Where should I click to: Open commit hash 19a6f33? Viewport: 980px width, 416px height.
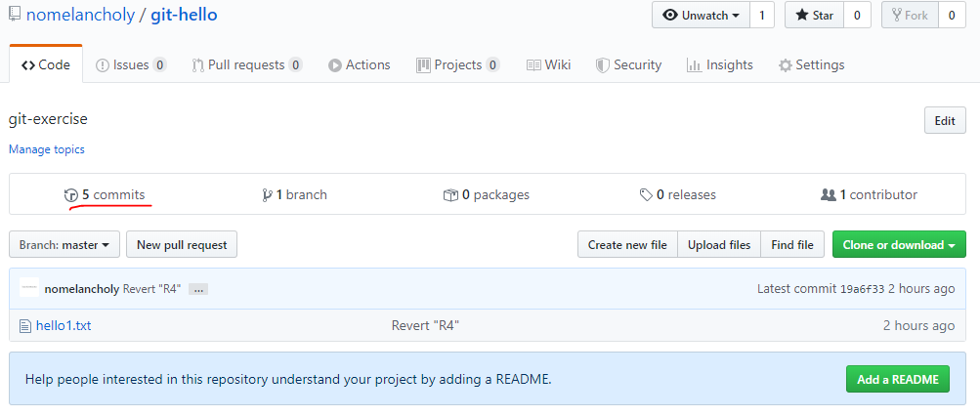click(862, 289)
